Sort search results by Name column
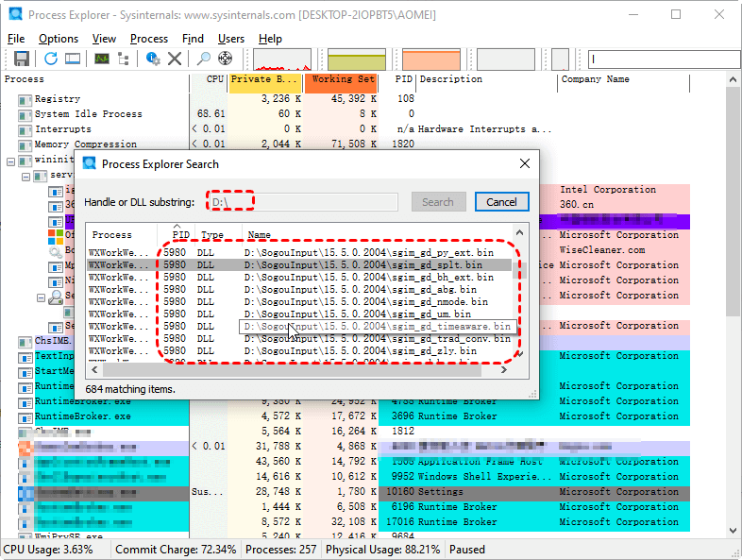742x560 pixels. pyautogui.click(x=378, y=235)
